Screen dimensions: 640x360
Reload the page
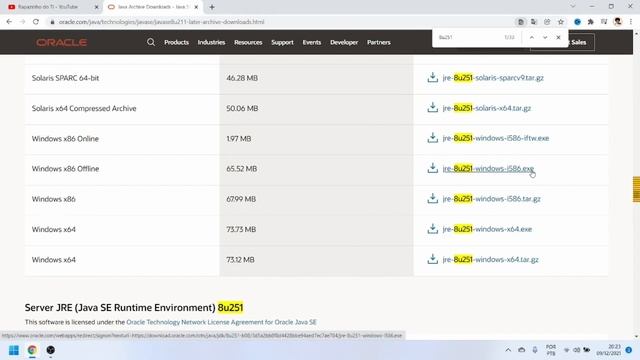click(x=36, y=22)
